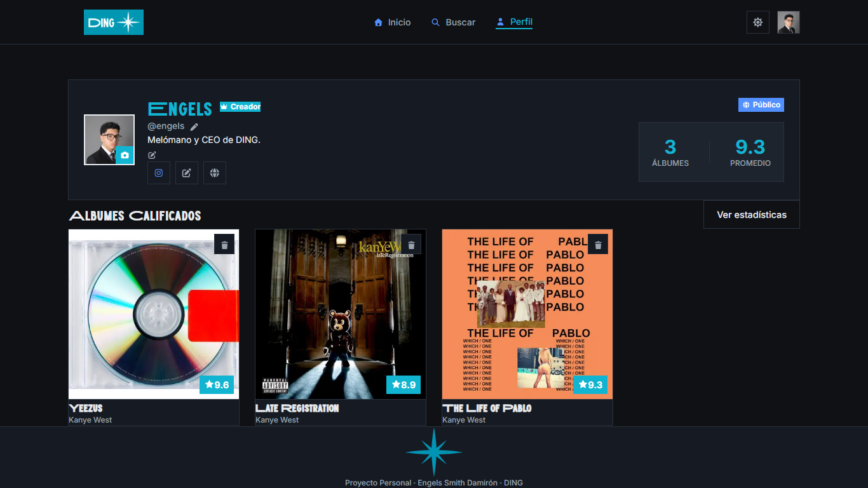The image size is (868, 488).
Task: Click the 9.3 star rating badge on The Life of Pablo
Action: point(590,384)
